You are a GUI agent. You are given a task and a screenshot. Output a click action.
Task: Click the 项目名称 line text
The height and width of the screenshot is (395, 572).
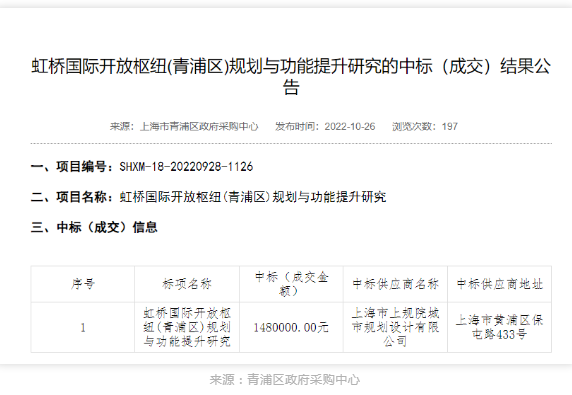coord(208,197)
